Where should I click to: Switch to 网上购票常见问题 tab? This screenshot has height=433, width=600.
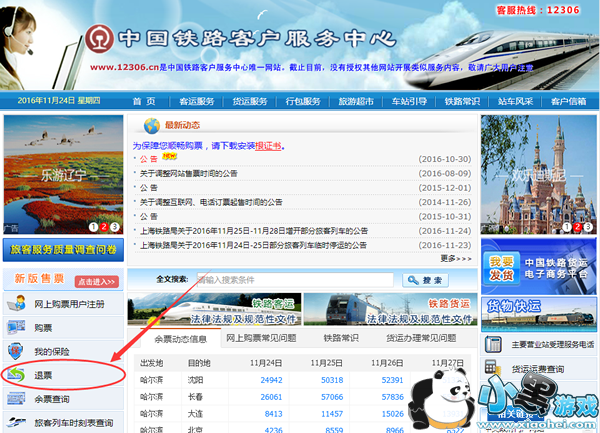261,338
